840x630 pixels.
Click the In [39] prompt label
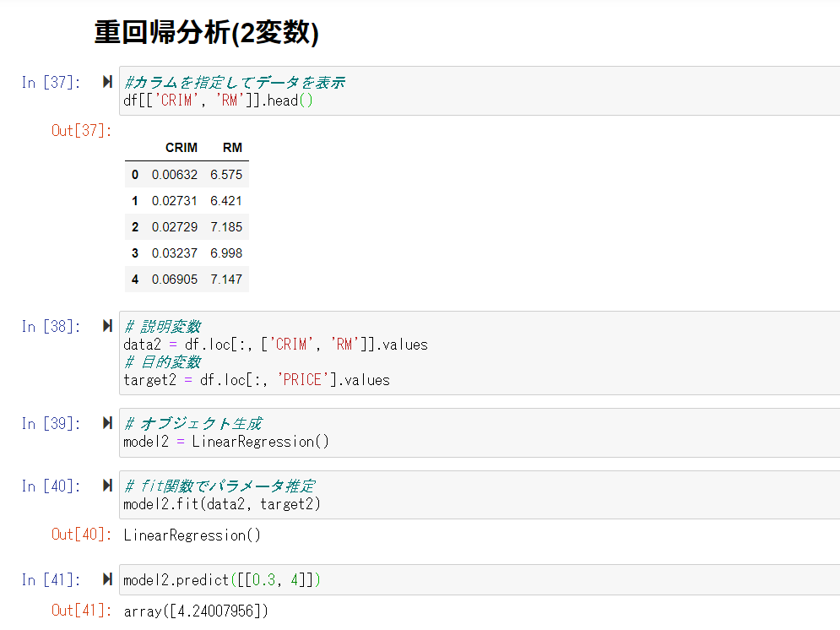(x=51, y=424)
